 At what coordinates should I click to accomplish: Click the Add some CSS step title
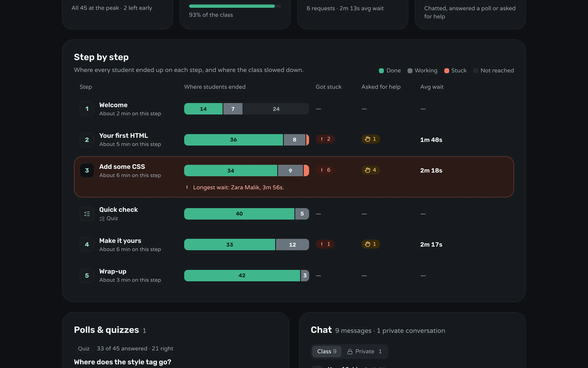[122, 167]
